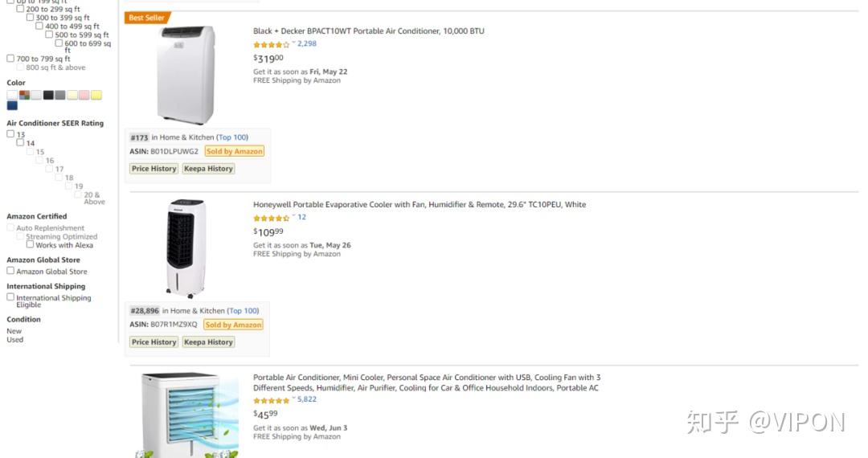The height and width of the screenshot is (458, 868).
Task: Filter by Used condition
Action: pos(15,340)
